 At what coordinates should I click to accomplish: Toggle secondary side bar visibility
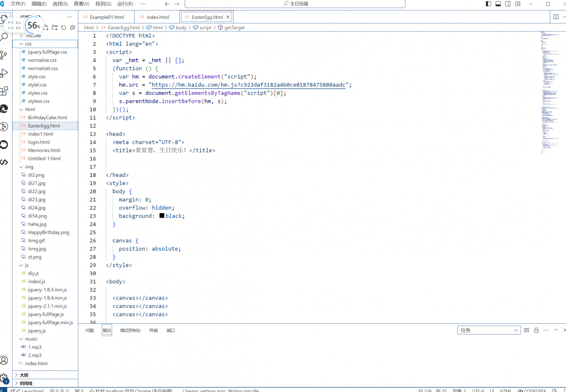(508, 4)
